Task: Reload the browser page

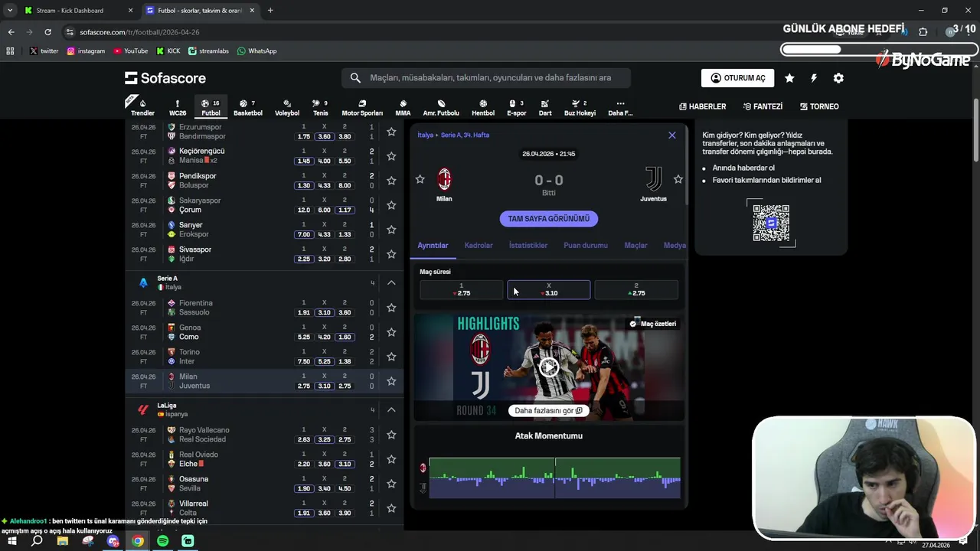Action: 47,32
